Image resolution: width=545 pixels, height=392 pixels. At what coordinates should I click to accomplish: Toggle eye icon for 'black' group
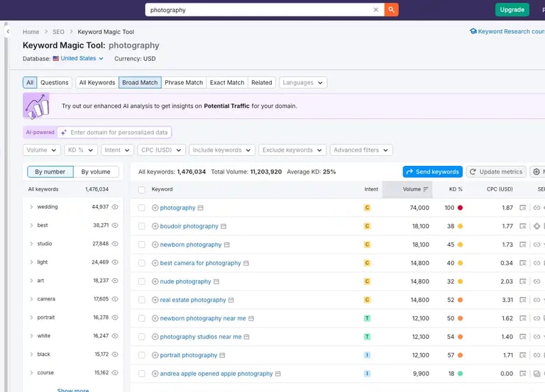[x=115, y=354]
